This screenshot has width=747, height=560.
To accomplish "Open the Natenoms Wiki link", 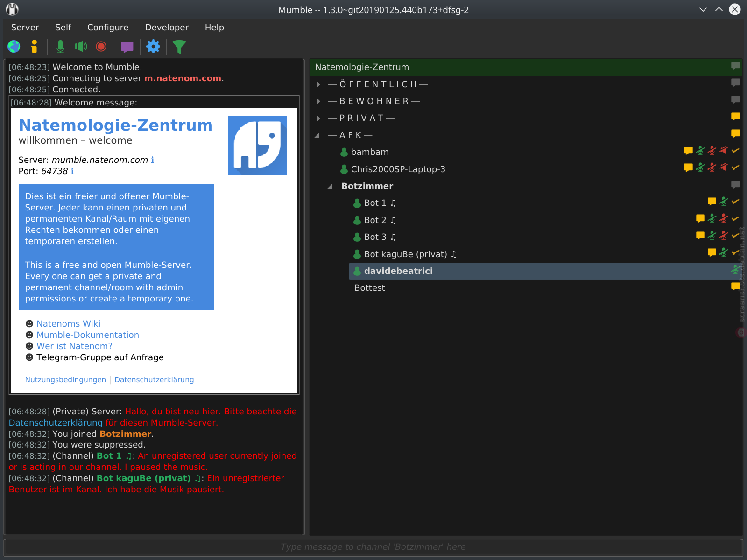I will [x=69, y=324].
